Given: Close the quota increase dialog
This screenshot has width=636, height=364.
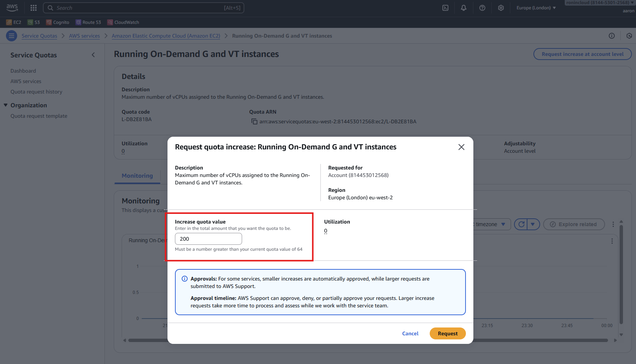Looking at the screenshot, I should pyautogui.click(x=461, y=147).
